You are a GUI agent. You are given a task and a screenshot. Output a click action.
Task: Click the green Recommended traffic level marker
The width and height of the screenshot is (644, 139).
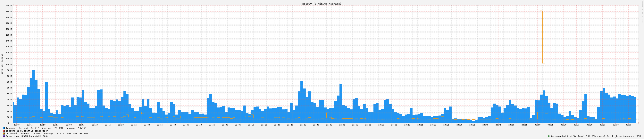(548, 136)
